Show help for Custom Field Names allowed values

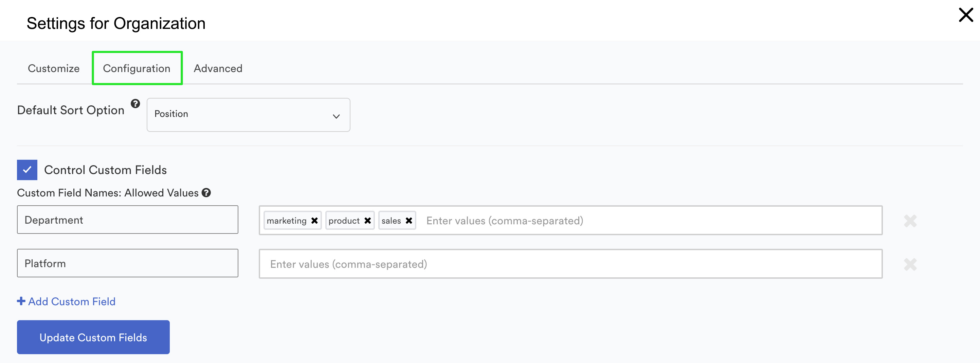[x=206, y=193]
